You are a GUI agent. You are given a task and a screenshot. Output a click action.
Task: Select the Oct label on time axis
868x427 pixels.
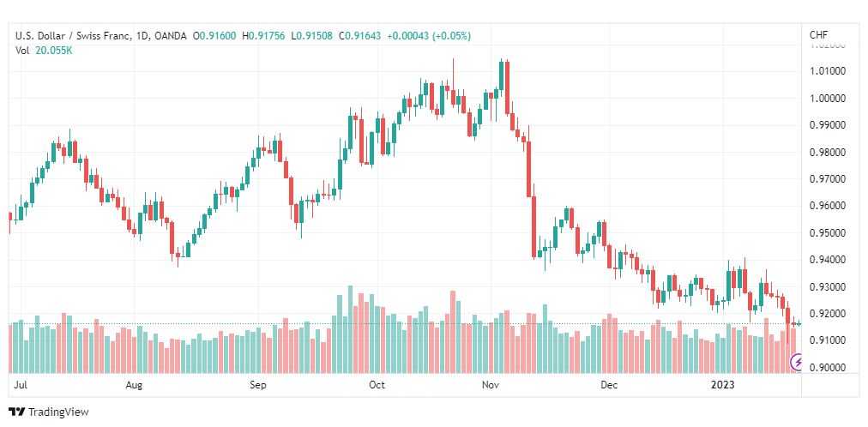click(377, 384)
